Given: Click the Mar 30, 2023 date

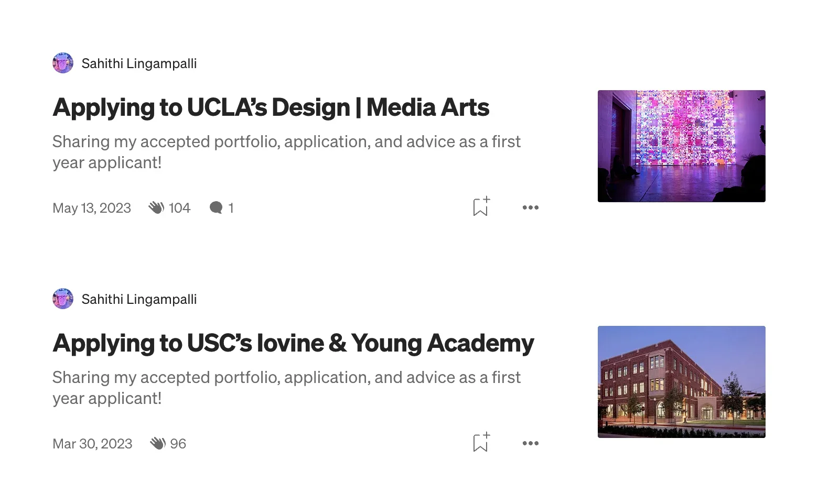Looking at the screenshot, I should tap(92, 444).
